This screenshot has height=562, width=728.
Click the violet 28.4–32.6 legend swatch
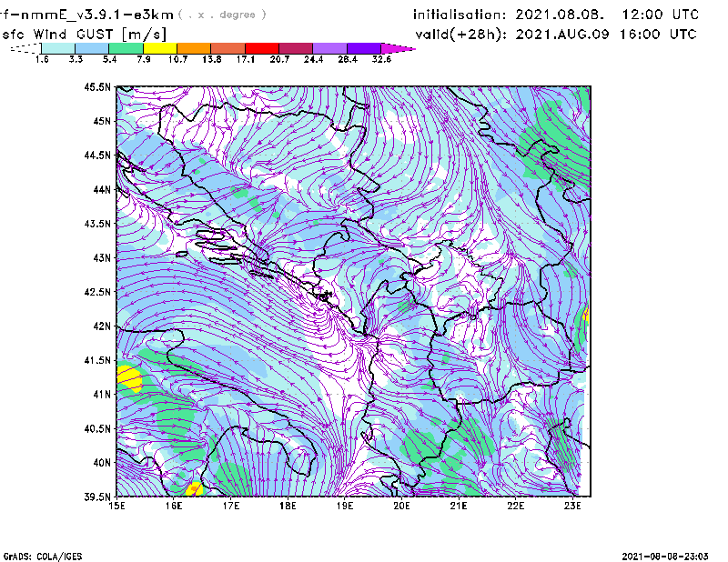363,48
